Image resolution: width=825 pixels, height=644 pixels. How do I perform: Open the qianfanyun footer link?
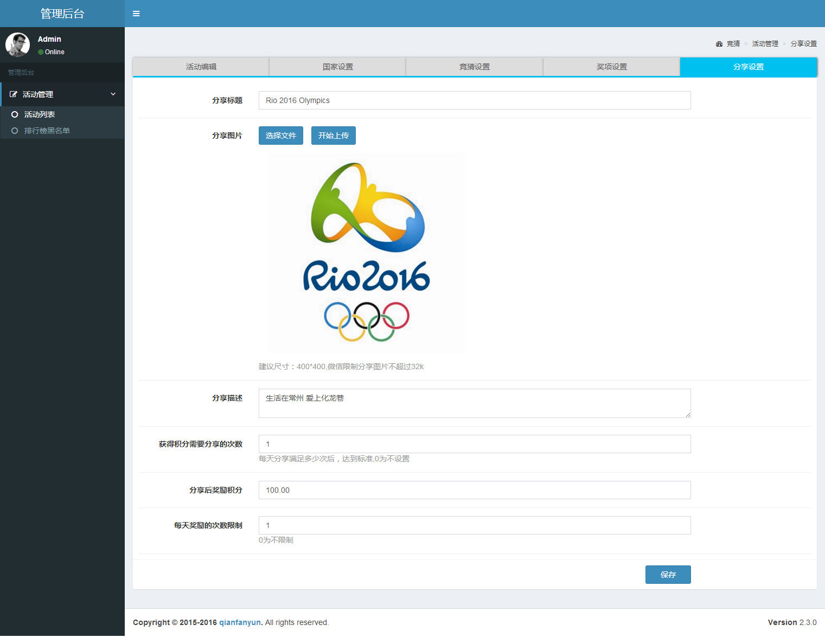tap(240, 622)
